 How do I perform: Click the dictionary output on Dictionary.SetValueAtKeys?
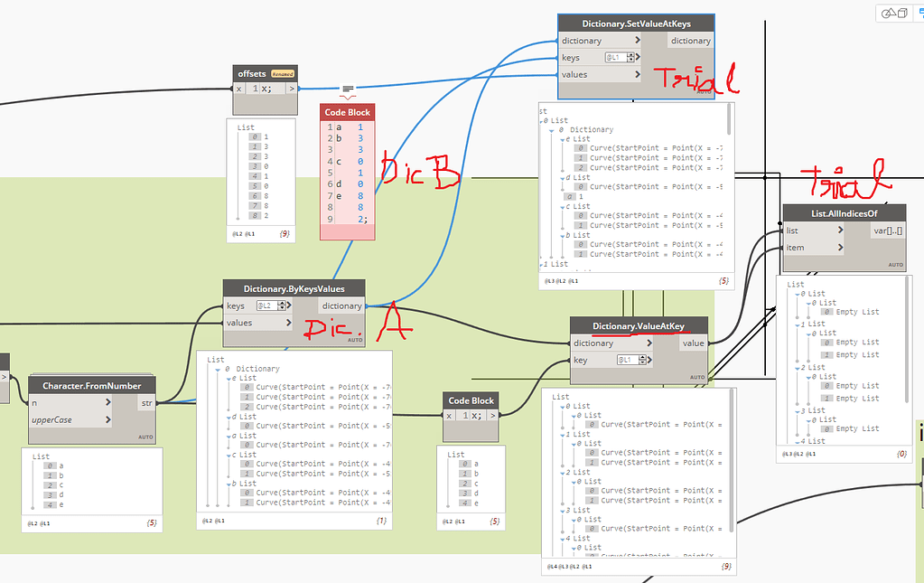pos(690,40)
